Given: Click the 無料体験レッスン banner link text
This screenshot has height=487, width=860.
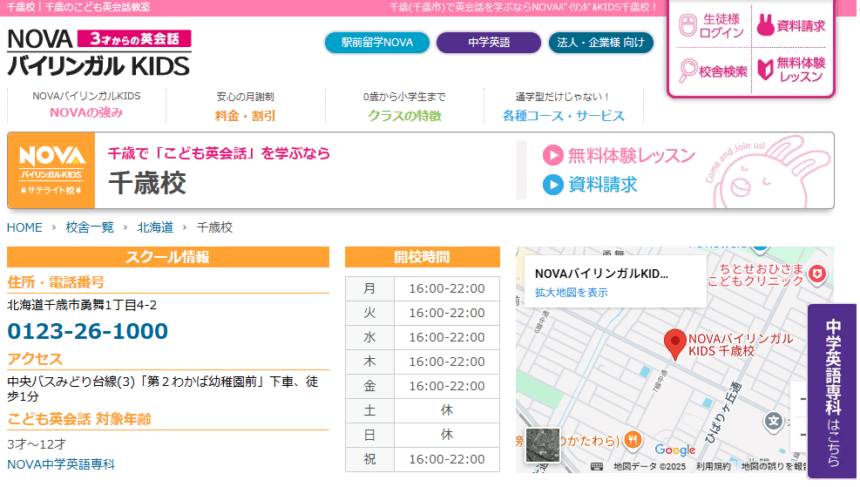Looking at the screenshot, I should pos(631,155).
